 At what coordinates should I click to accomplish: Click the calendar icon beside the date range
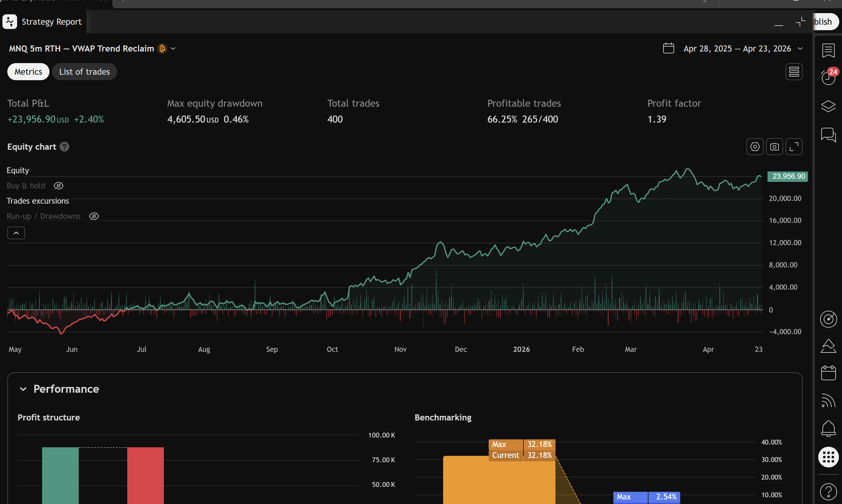point(668,48)
